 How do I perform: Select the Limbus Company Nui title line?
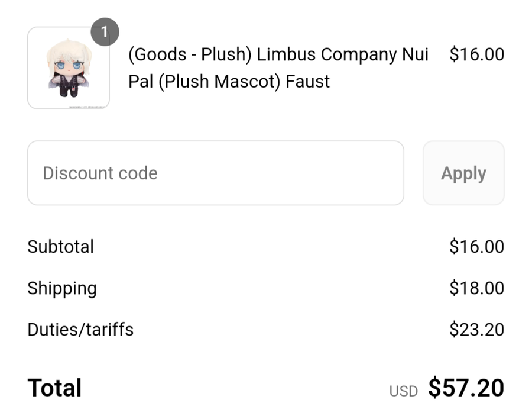click(278, 54)
